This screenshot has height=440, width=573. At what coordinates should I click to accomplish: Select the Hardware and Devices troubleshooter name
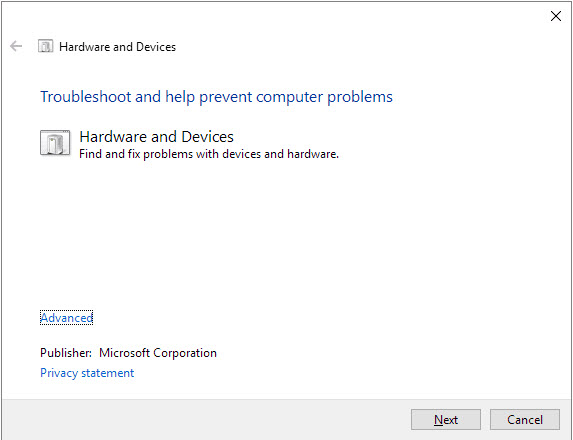156,137
